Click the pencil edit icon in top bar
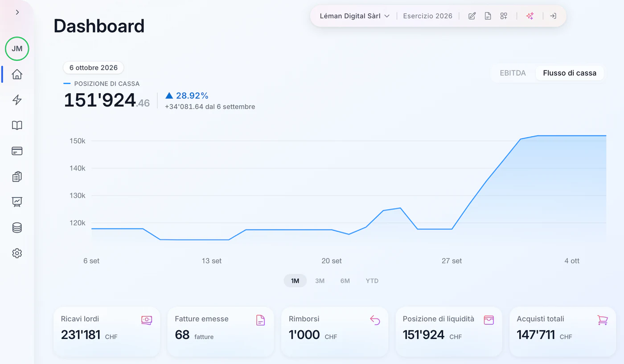The image size is (624, 364). tap(472, 16)
